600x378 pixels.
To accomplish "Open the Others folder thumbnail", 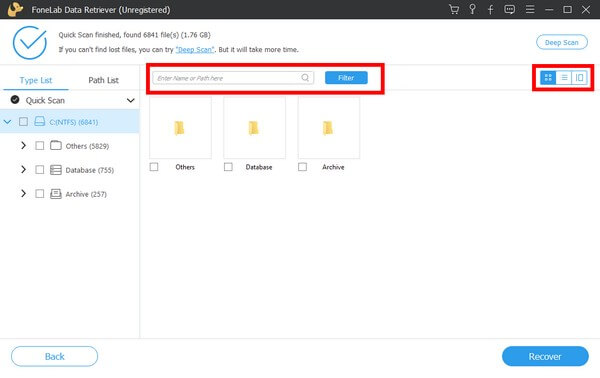I will click(x=180, y=127).
